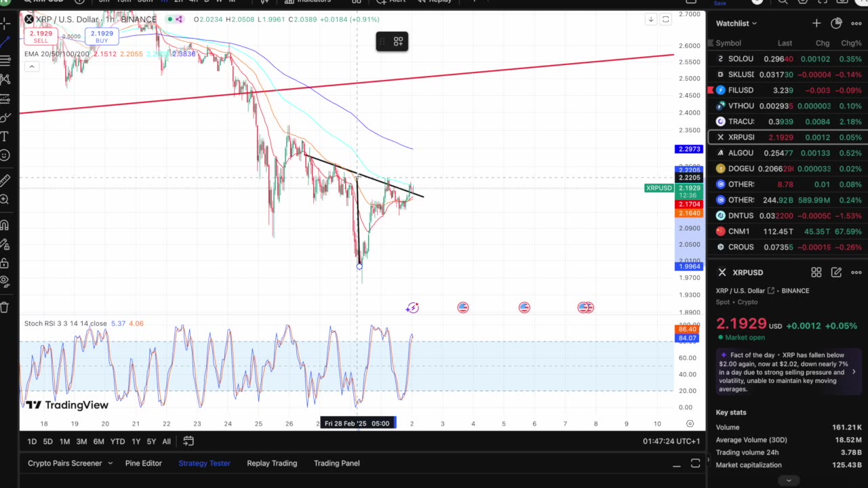
Task: Toggle stay in drawing mode
Action: [x=5, y=244]
